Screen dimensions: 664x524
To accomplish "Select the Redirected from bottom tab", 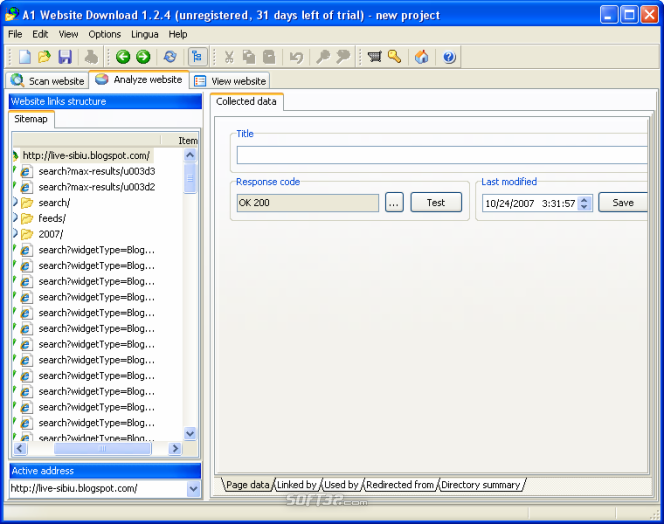I will coord(400,485).
